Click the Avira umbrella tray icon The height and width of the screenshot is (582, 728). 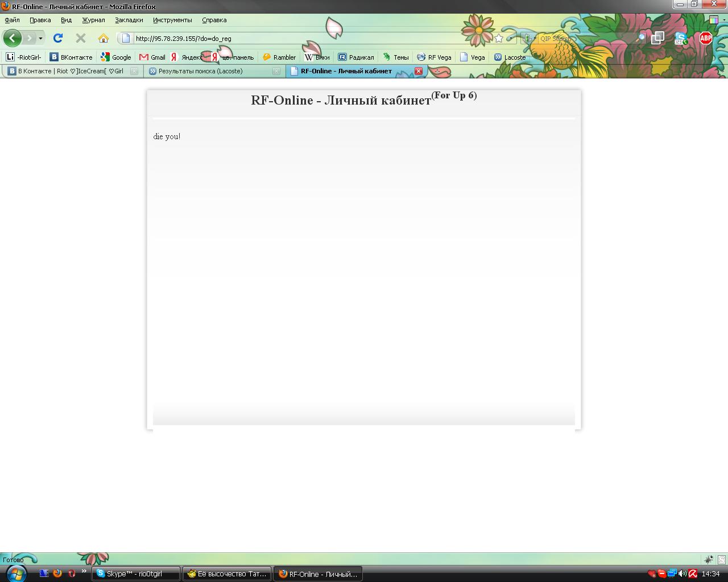pos(693,573)
